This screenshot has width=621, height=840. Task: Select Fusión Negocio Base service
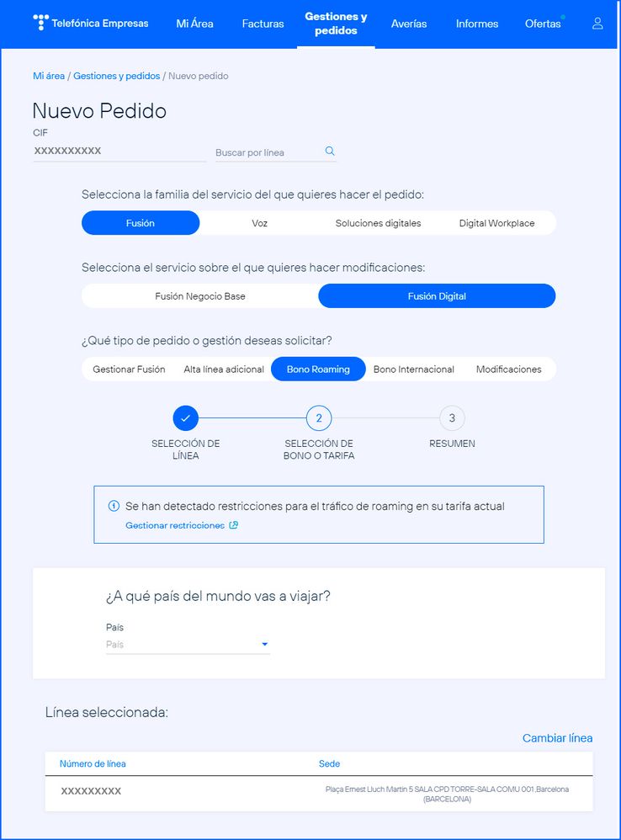[x=200, y=296]
